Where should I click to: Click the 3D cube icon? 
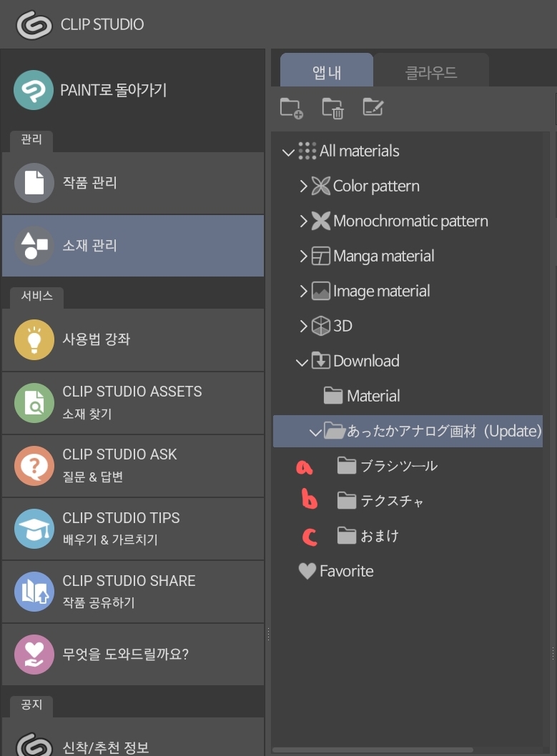(321, 326)
